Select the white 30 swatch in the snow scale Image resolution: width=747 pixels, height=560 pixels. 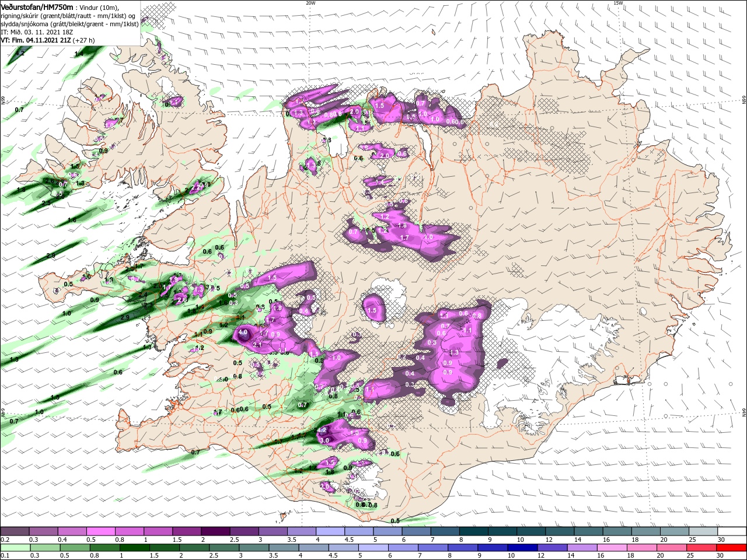732,531
